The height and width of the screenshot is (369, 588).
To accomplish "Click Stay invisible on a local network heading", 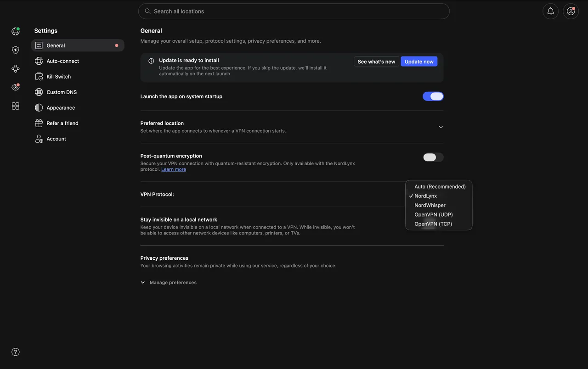I will [x=179, y=220].
